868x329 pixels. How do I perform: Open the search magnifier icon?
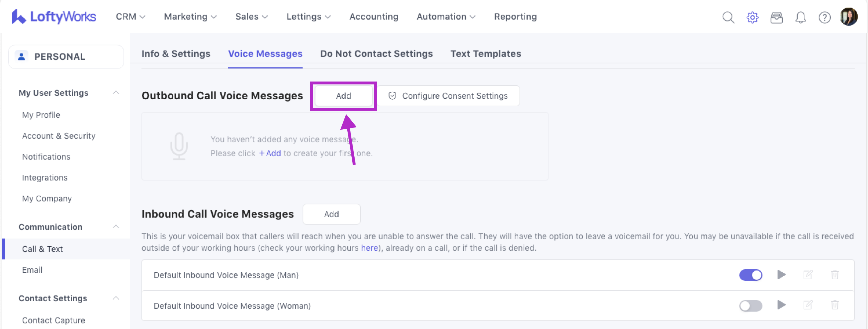click(728, 17)
